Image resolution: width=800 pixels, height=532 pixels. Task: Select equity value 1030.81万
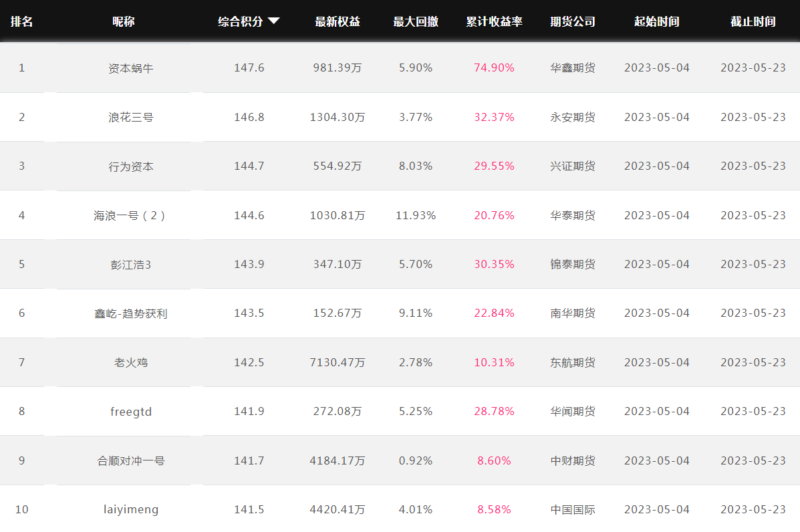click(338, 215)
